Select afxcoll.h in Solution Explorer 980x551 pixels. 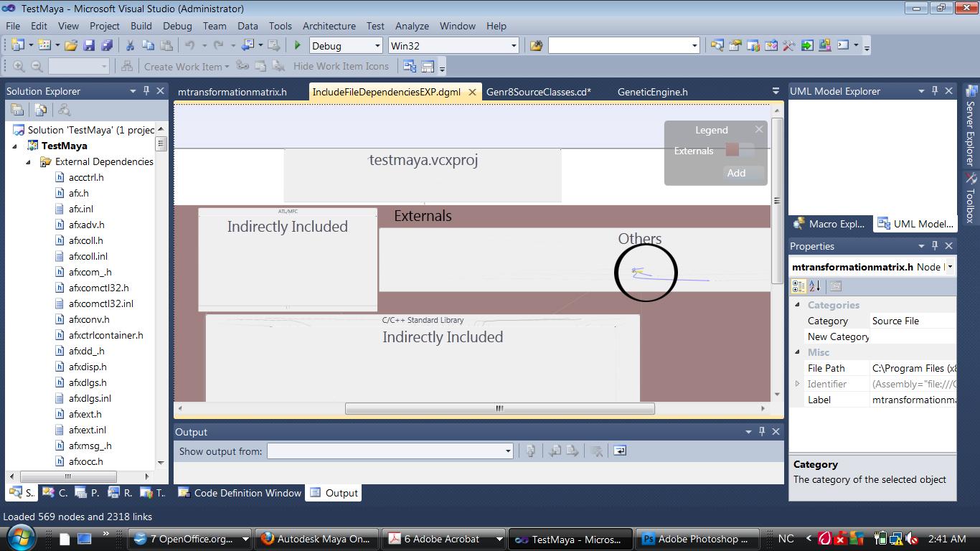[x=85, y=240]
